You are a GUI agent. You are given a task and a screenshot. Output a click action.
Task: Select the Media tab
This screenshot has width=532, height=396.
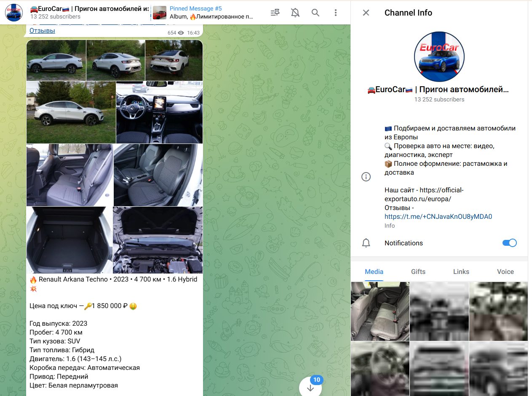coord(374,272)
